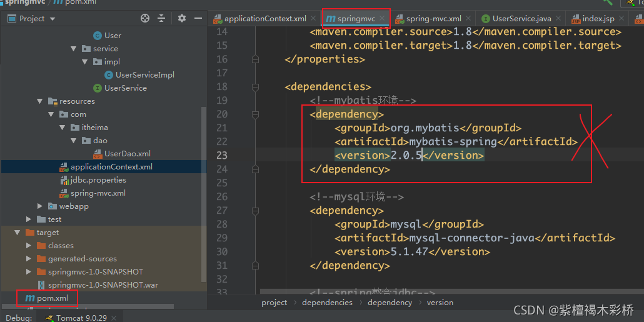The height and width of the screenshot is (322, 644).
Task: Expand springmvc-1.0-SNAPSHOT folder
Action: point(28,272)
